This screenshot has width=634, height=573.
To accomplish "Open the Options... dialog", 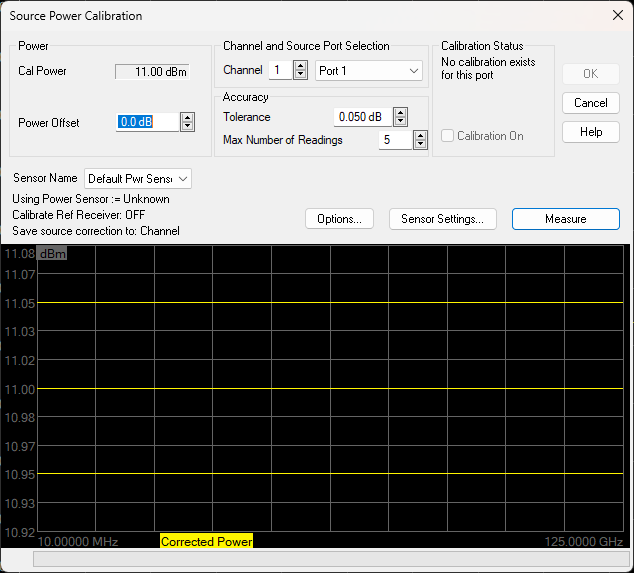I will 339,219.
